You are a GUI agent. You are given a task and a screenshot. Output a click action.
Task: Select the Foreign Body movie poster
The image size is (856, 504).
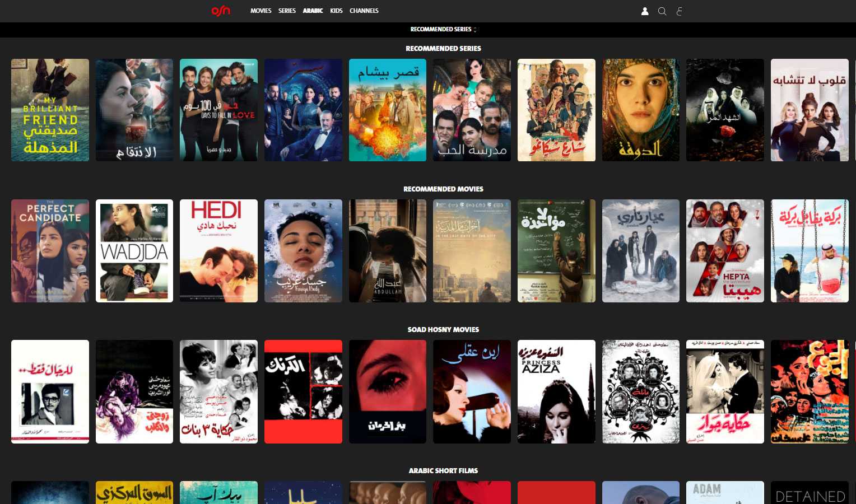(303, 251)
